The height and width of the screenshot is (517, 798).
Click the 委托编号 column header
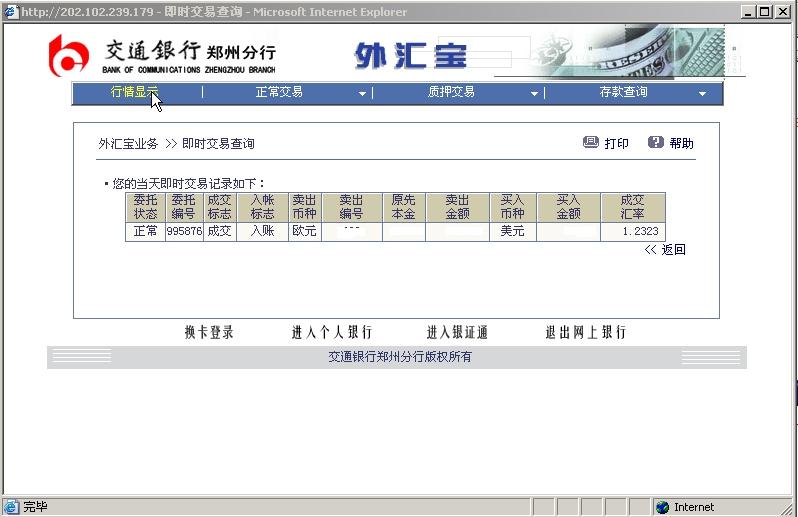184,207
